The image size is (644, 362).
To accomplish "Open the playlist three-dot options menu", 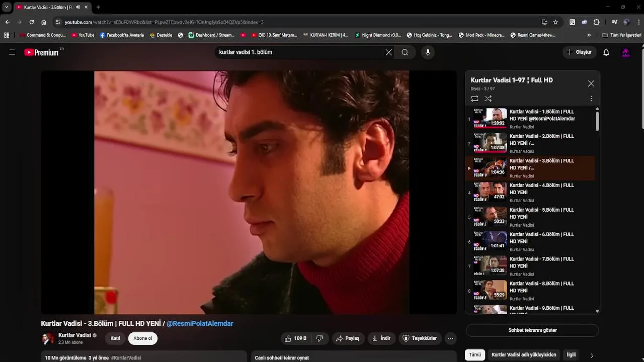I will 591,99.
